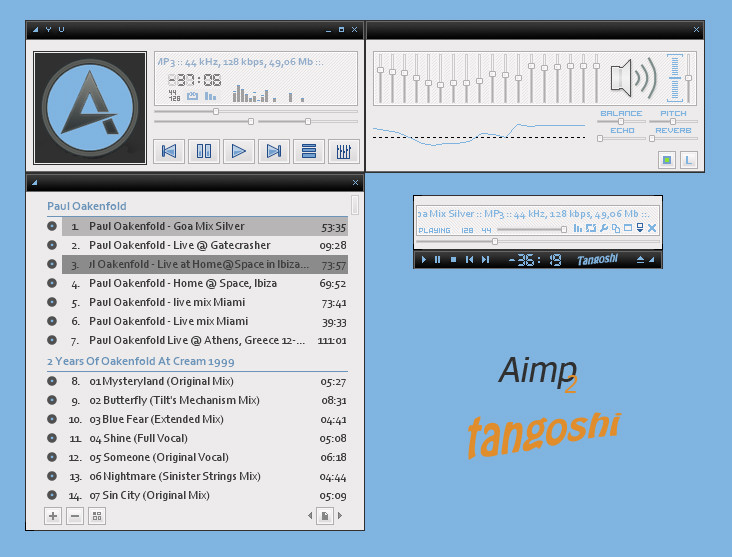Click the U icon in player title bar
This screenshot has height=557, width=732.
[62, 29]
